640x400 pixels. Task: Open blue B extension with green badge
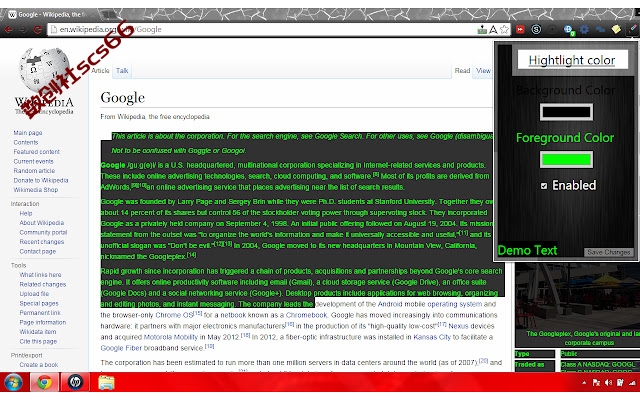tap(569, 30)
